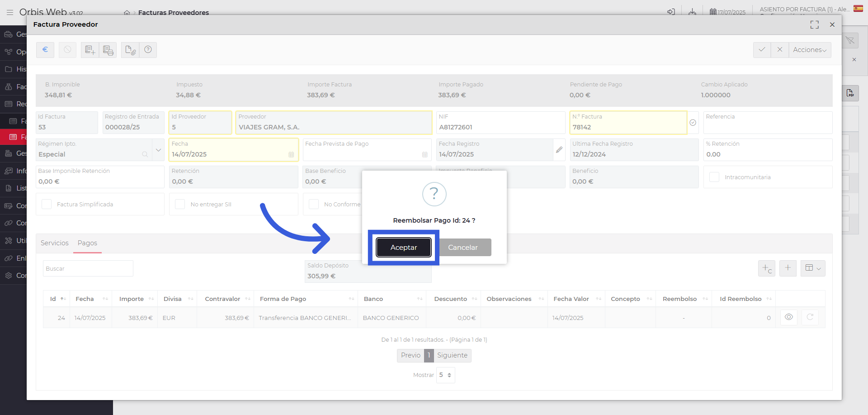Open the Acciones dropdown menu

coord(809,50)
